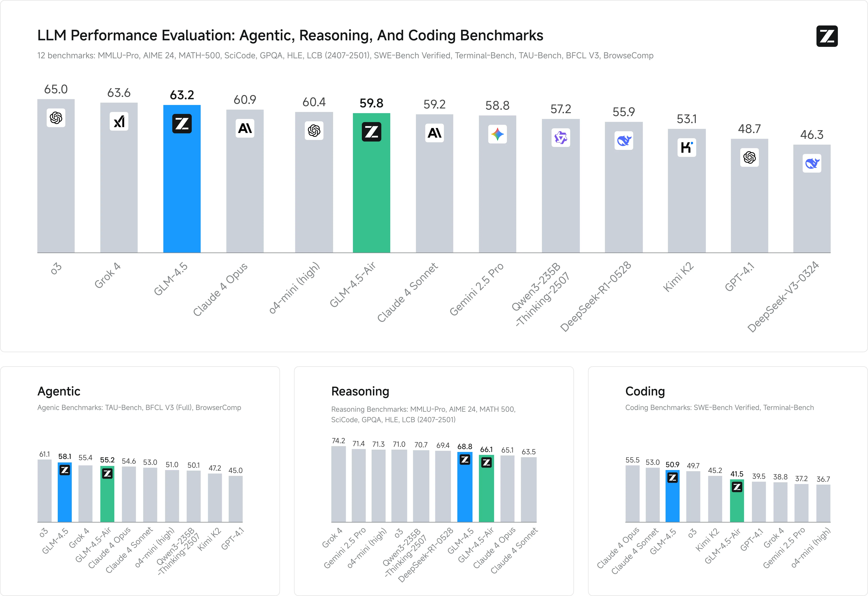This screenshot has width=868, height=596.
Task: Click the xAI icon on Grok 4 bar
Action: [x=119, y=121]
